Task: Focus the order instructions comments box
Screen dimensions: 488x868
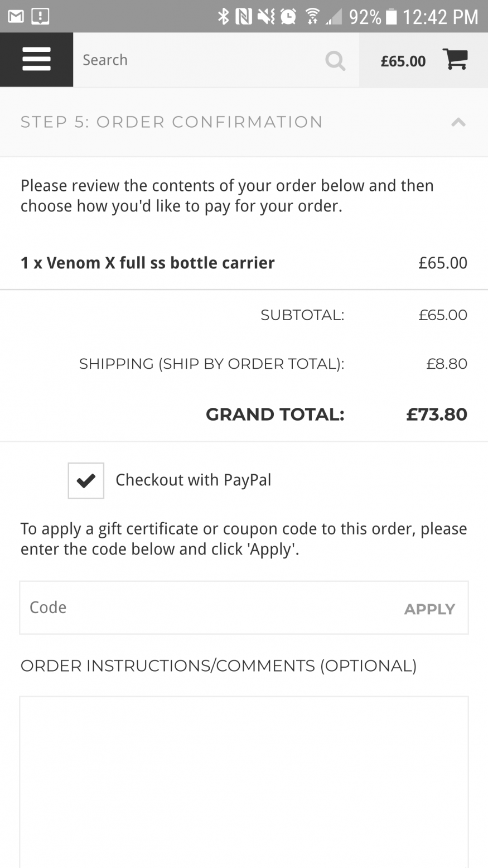Action: (244, 782)
